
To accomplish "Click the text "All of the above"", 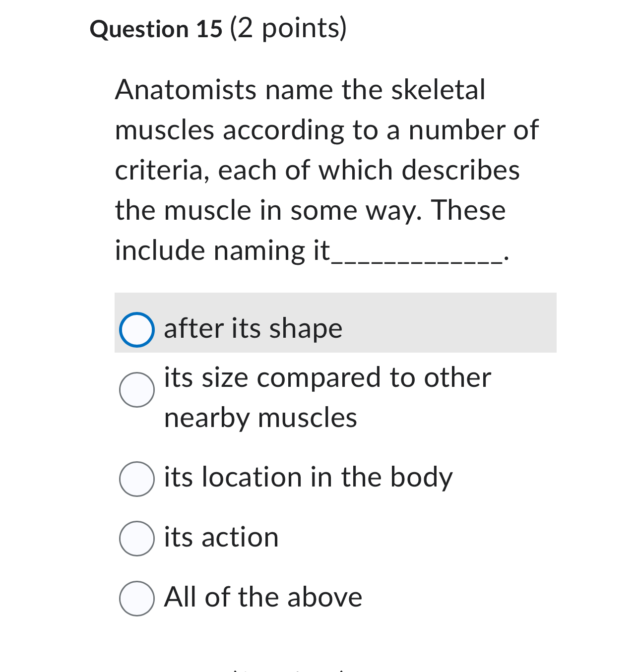I will pyautogui.click(x=263, y=598).
